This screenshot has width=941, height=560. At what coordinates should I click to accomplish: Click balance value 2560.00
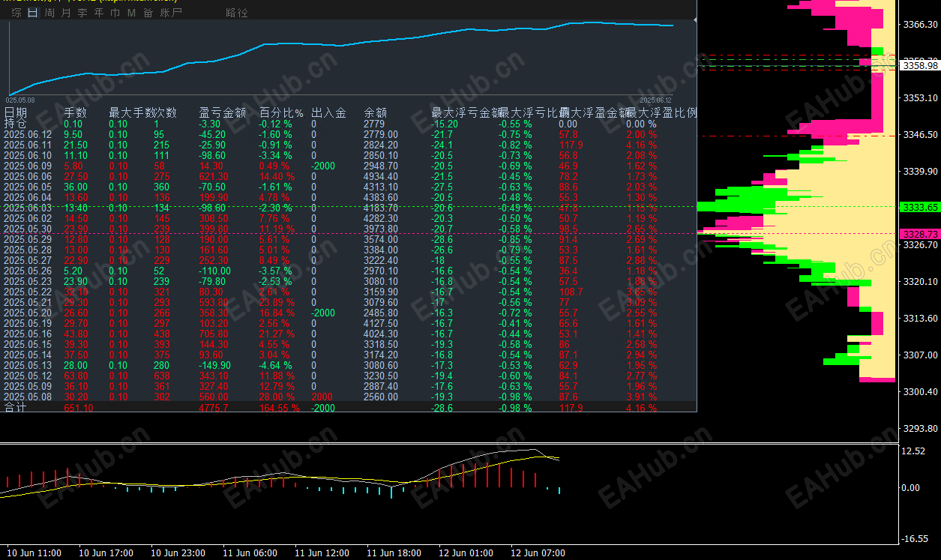381,397
